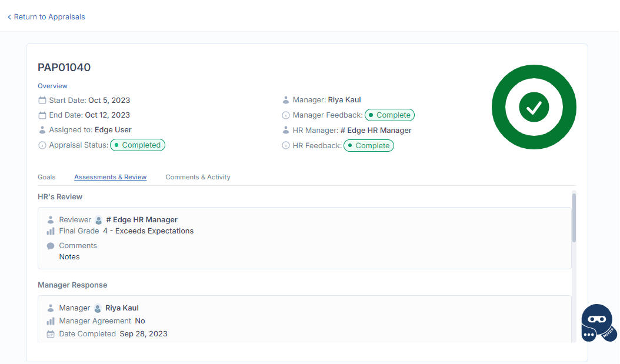This screenshot has width=620, height=364.
Task: Click the green completed checkmark circle icon
Action: (x=534, y=107)
